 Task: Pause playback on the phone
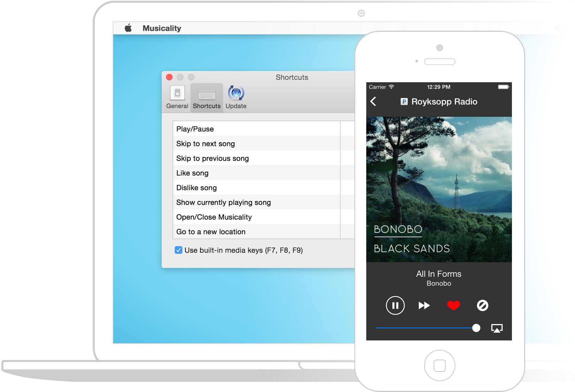tap(395, 306)
